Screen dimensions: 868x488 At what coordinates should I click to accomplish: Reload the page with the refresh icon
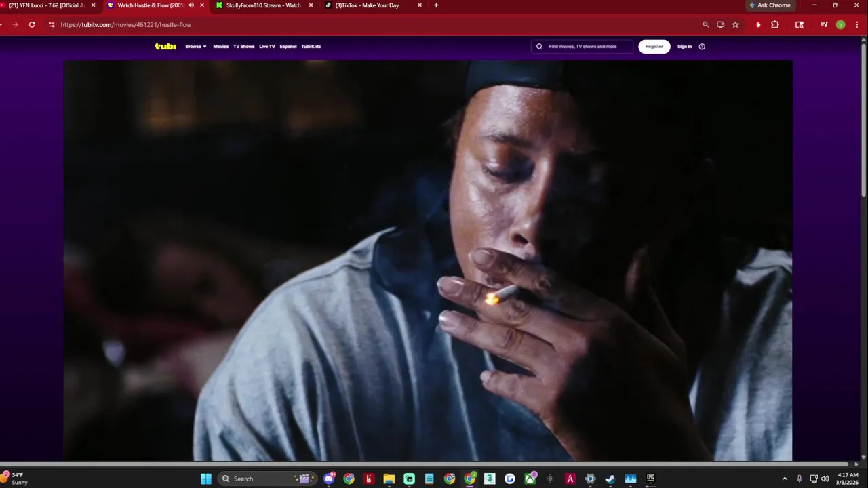point(32,24)
